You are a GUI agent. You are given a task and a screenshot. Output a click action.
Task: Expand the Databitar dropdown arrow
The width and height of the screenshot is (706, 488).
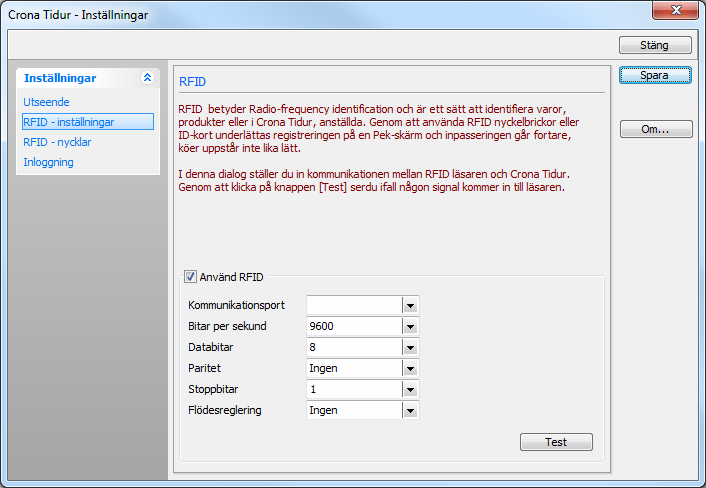coord(410,348)
